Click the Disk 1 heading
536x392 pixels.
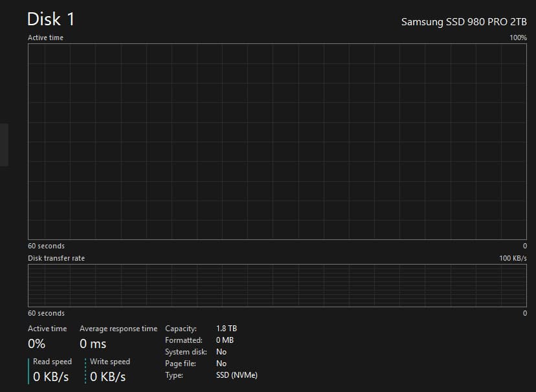[51, 19]
